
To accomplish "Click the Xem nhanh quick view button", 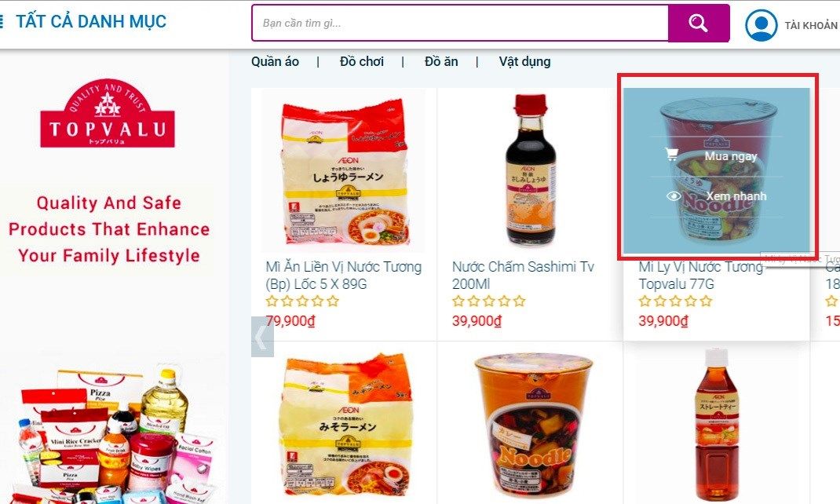I will click(716, 196).
